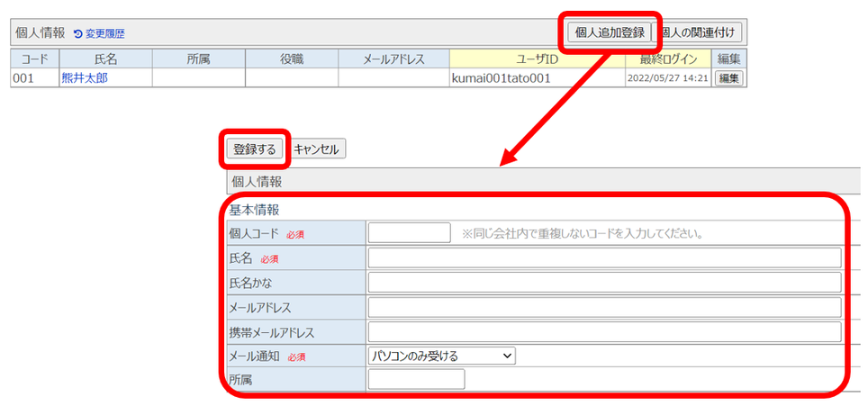Click the ユーザID column header
Image resolution: width=868 pixels, height=406 pixels.
click(x=538, y=59)
